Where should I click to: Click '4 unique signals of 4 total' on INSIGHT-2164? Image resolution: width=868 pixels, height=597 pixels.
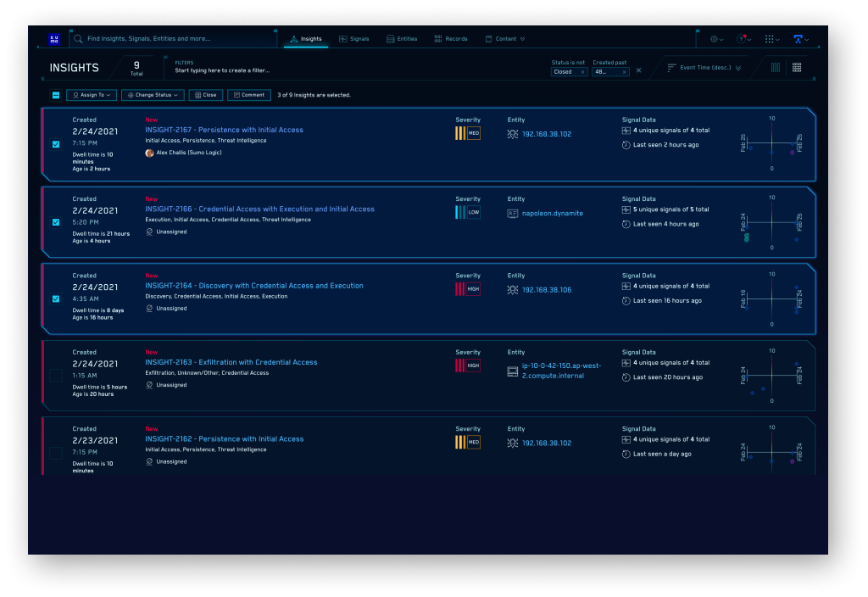click(671, 287)
